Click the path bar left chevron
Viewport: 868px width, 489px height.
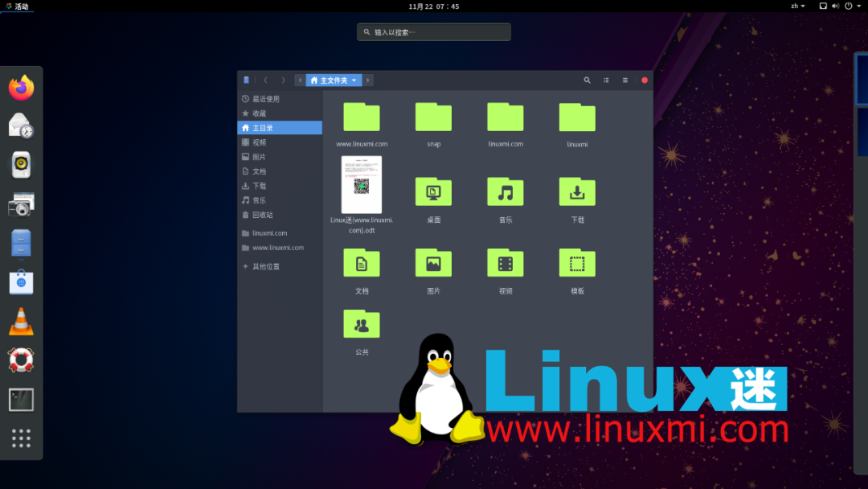coord(300,80)
